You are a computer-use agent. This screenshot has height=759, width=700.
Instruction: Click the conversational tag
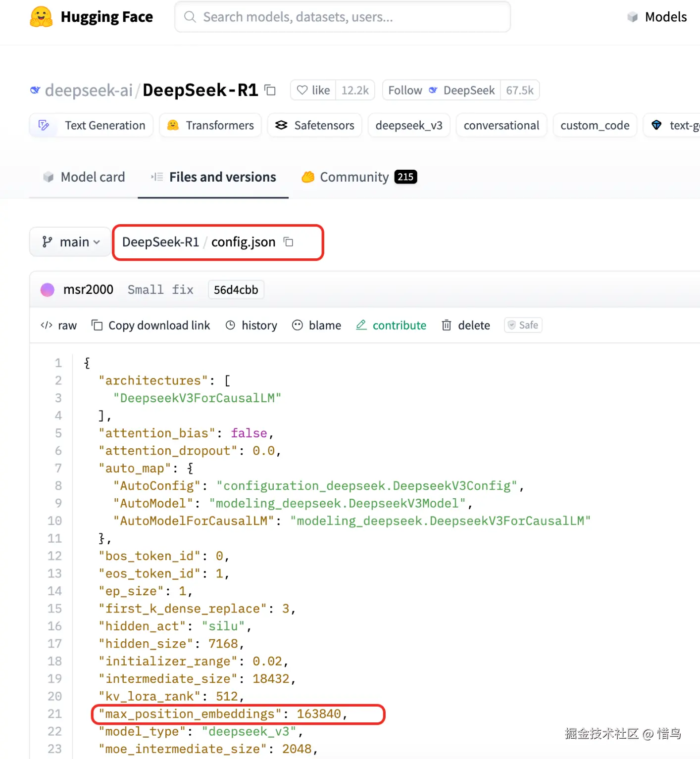click(501, 125)
